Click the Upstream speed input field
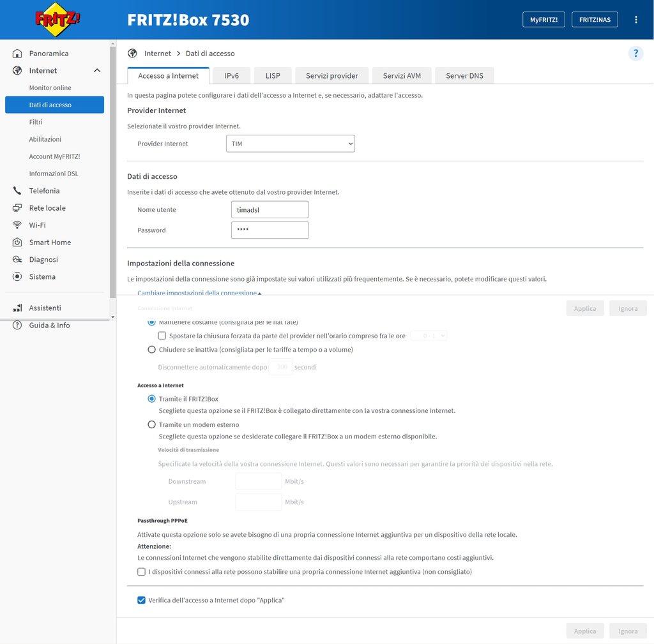 259,502
